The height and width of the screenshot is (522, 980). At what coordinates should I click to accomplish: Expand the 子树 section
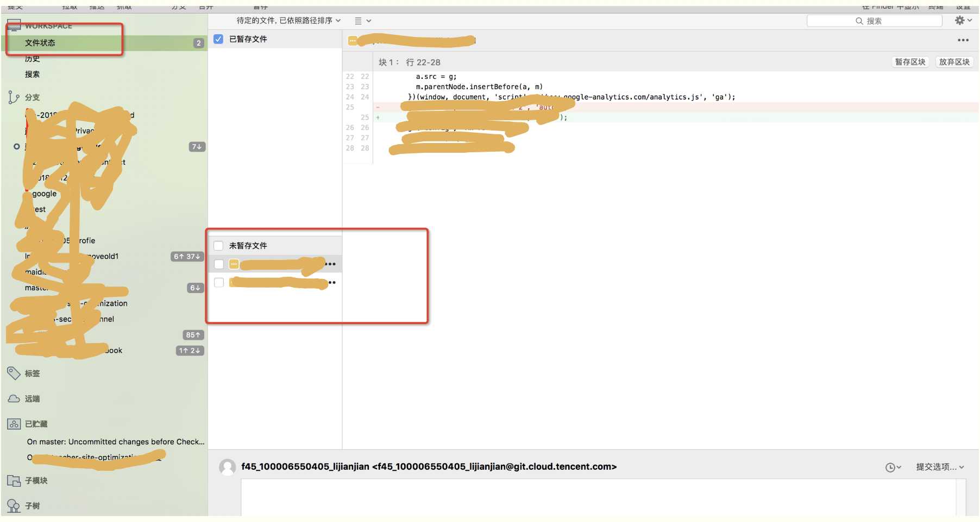(32, 506)
